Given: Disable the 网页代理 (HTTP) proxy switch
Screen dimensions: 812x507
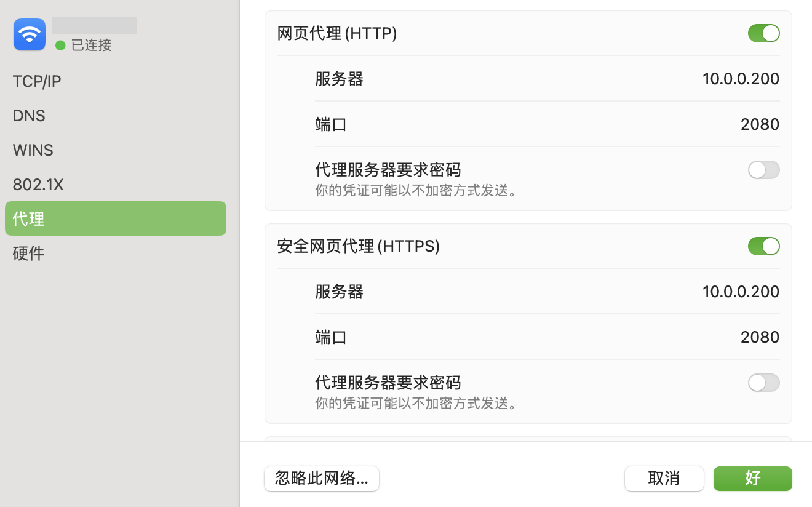Looking at the screenshot, I should (763, 33).
